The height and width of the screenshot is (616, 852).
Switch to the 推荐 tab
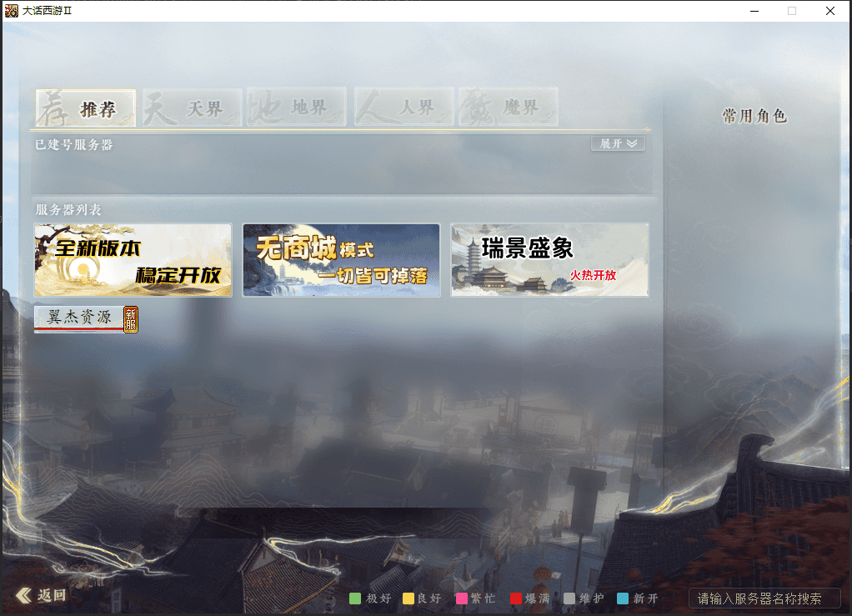86,108
